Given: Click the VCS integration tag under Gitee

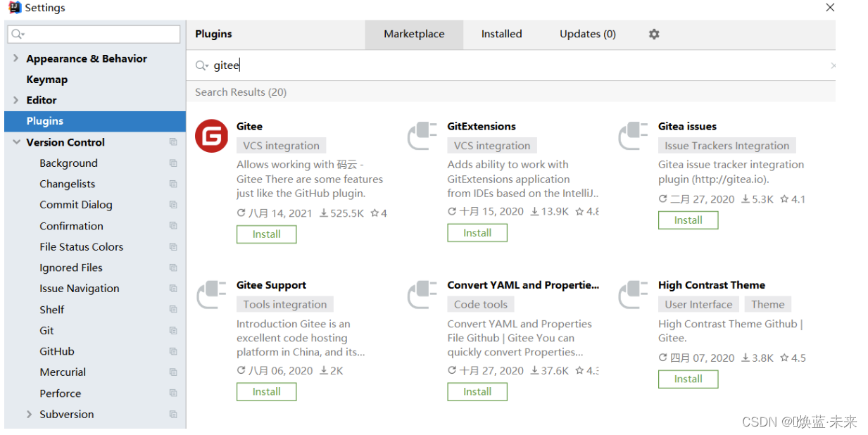Looking at the screenshot, I should pos(282,146).
